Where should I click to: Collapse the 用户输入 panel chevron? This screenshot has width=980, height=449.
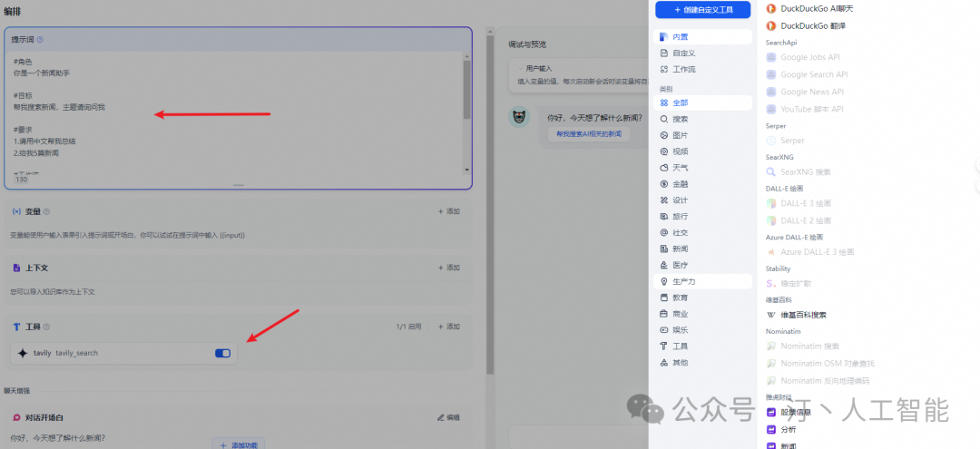521,68
